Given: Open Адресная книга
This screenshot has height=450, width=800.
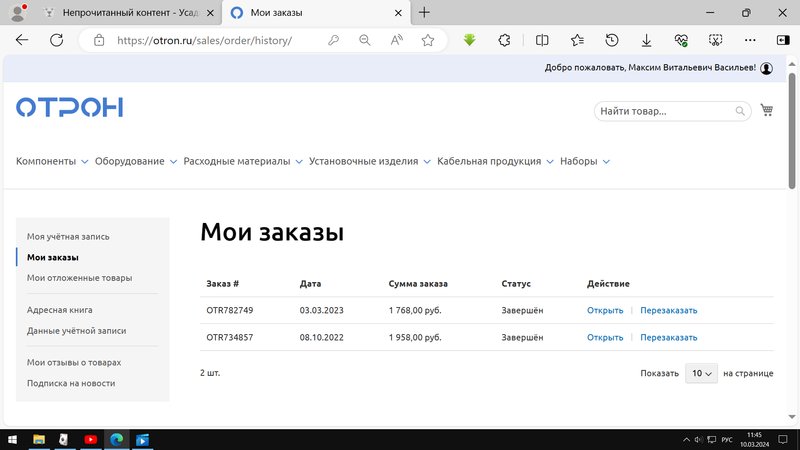Looking at the screenshot, I should (x=60, y=310).
